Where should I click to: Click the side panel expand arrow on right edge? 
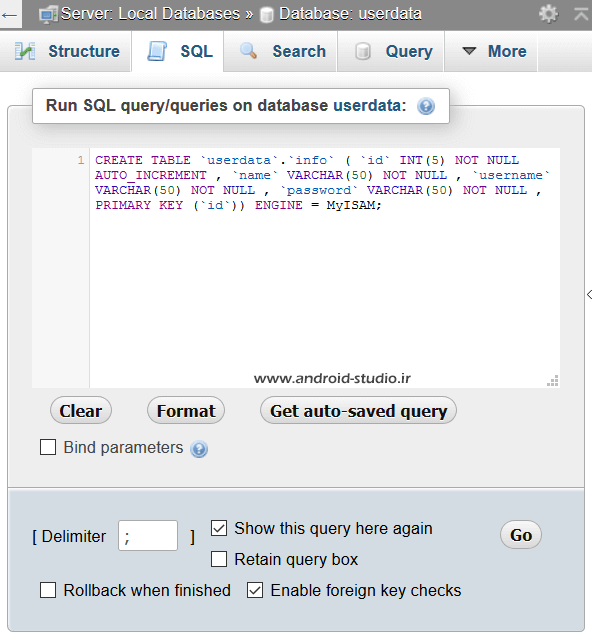coord(589,294)
